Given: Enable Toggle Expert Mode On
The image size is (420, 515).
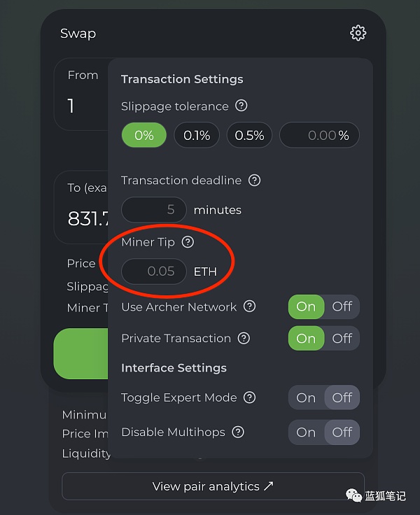Looking at the screenshot, I should pyautogui.click(x=306, y=397).
